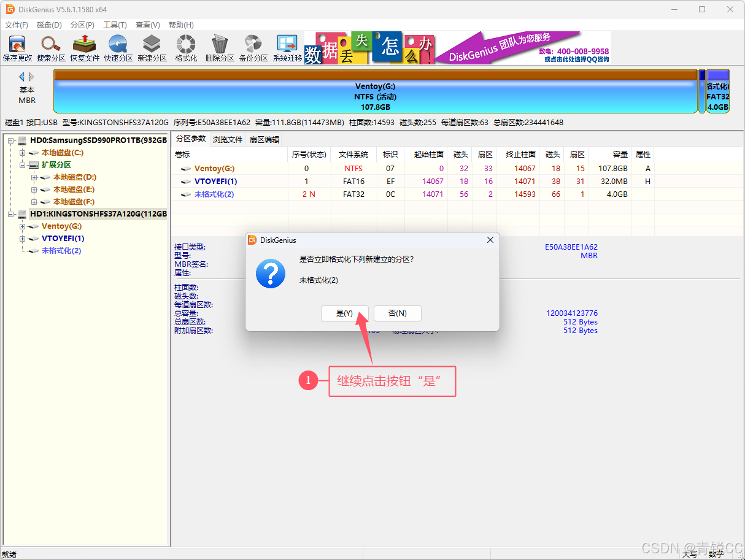This screenshot has width=745, height=560.
Task: Click the 卷标 column header
Action: tap(230, 155)
